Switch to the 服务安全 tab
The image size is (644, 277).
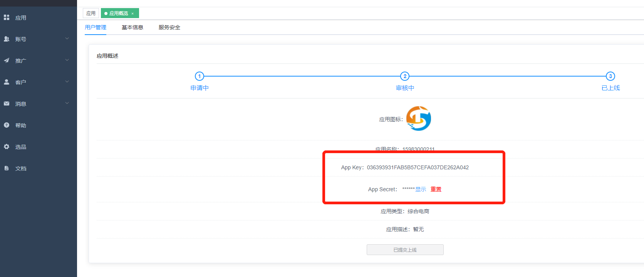[169, 27]
